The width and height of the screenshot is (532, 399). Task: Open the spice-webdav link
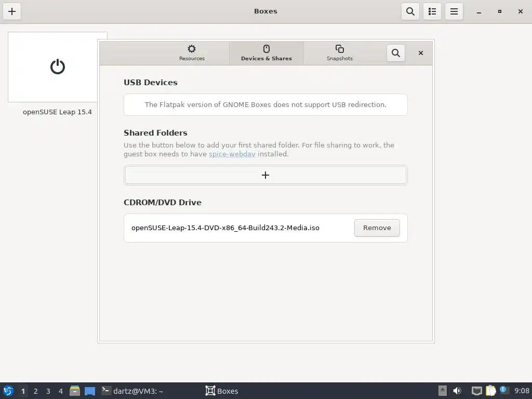coord(232,154)
